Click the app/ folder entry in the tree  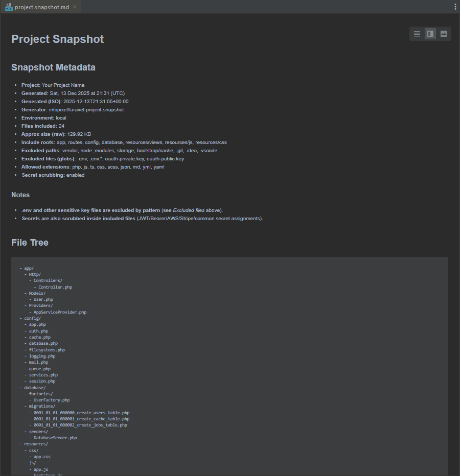(29, 268)
